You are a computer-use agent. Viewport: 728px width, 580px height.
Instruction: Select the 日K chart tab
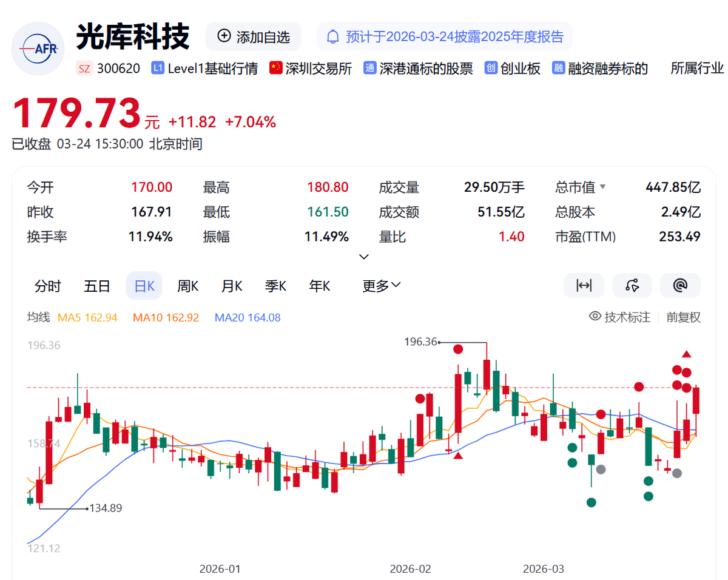click(144, 286)
